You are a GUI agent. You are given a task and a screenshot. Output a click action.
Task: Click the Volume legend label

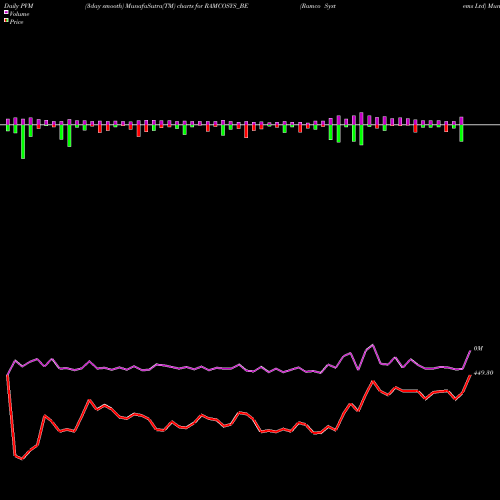tap(19, 14)
